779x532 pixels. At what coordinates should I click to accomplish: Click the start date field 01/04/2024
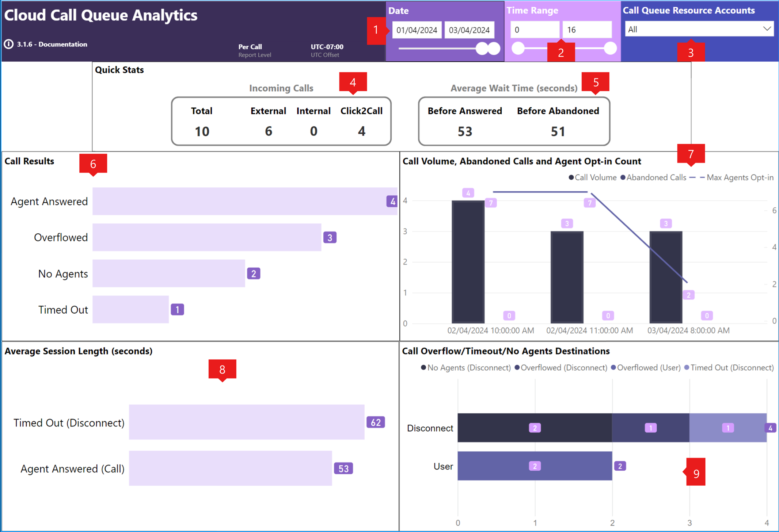(417, 30)
